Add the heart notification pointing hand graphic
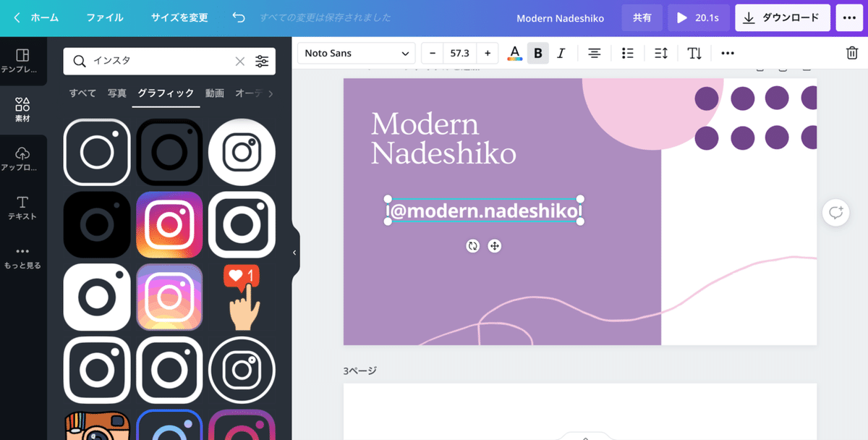The height and width of the screenshot is (440, 868). pos(242,297)
